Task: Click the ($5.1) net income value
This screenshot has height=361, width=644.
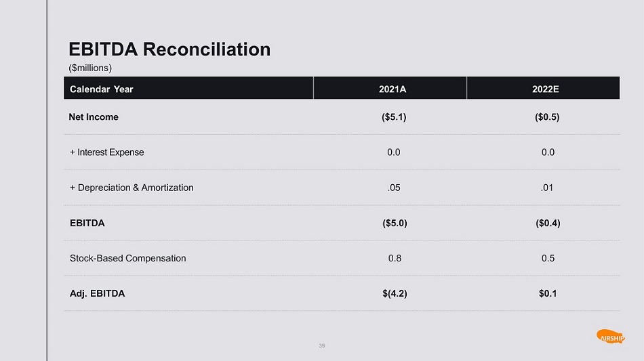Action: [395, 117]
